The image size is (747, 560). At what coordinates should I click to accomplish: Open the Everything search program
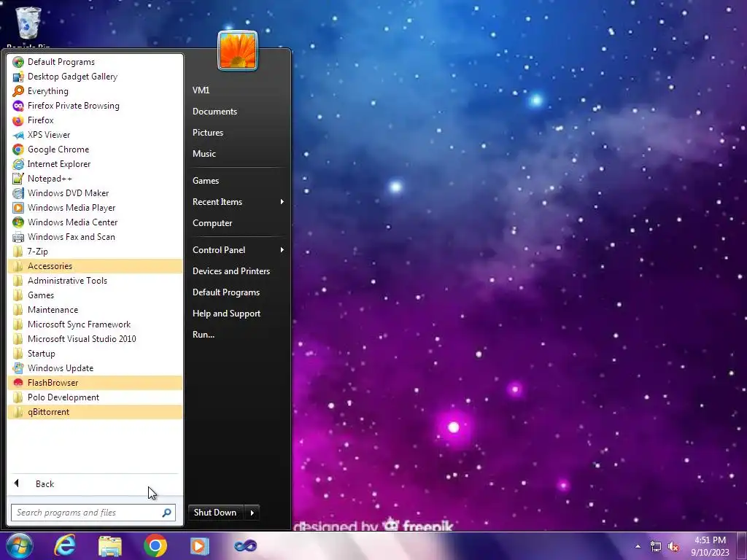95,91
